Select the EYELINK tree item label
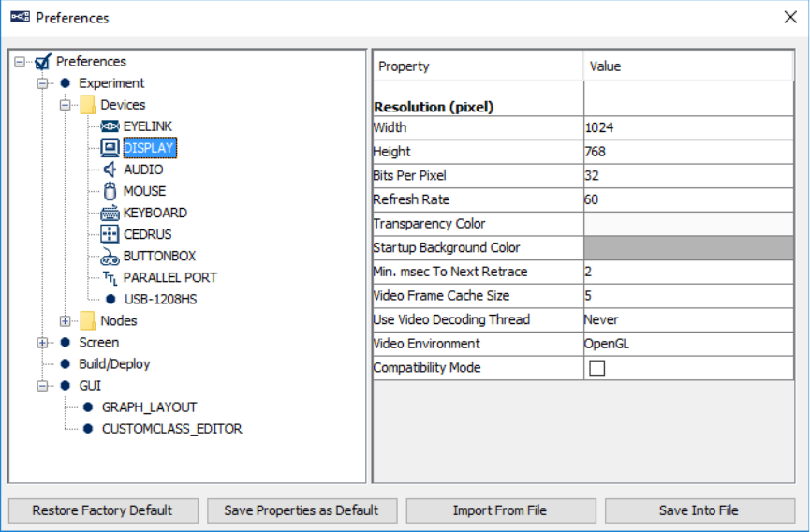This screenshot has width=810, height=532. pyautogui.click(x=148, y=126)
